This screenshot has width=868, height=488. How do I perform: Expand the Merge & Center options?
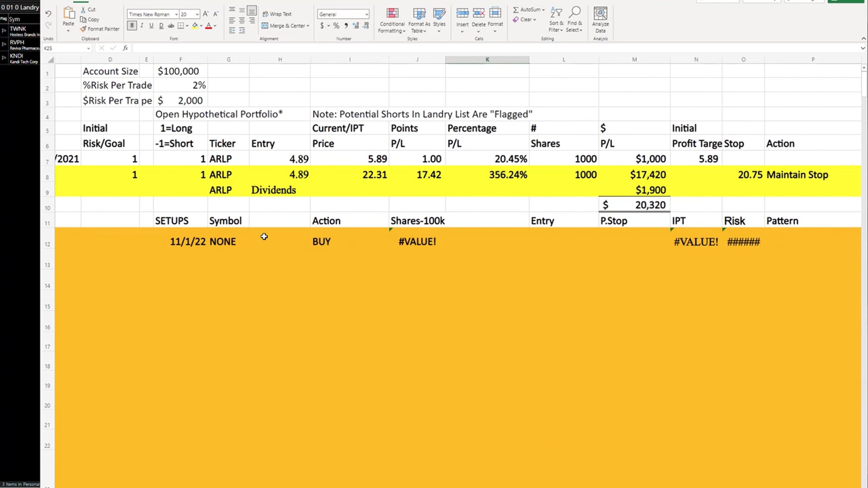(x=308, y=26)
